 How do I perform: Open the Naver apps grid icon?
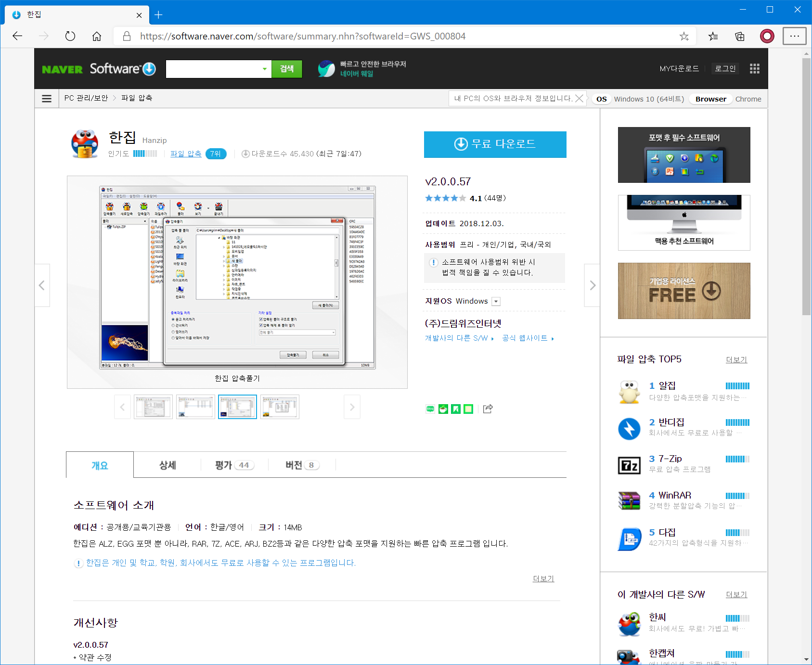755,69
